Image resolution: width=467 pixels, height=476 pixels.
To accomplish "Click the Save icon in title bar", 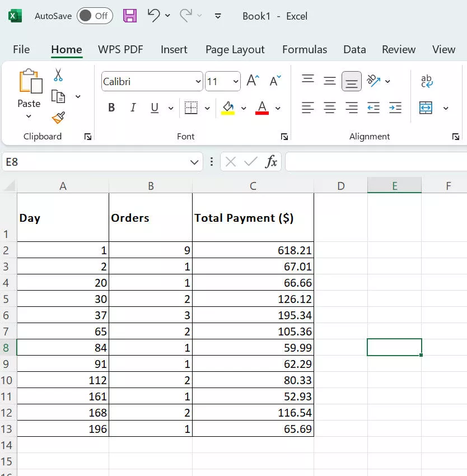I will pos(130,16).
